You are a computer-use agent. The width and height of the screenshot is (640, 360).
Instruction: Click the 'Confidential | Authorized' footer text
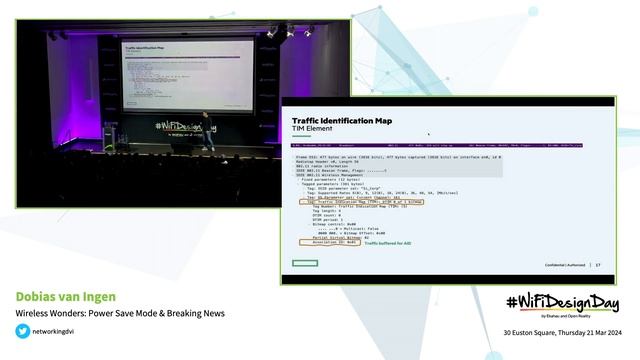click(565, 265)
